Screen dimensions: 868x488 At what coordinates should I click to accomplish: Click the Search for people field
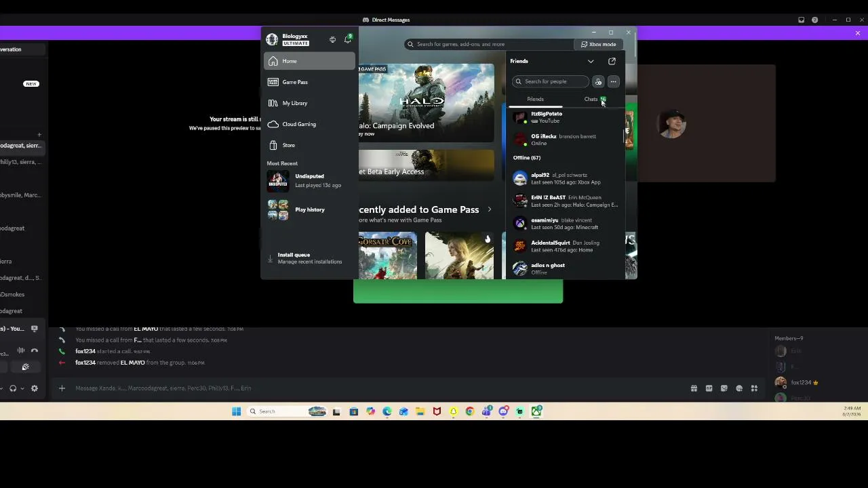551,81
